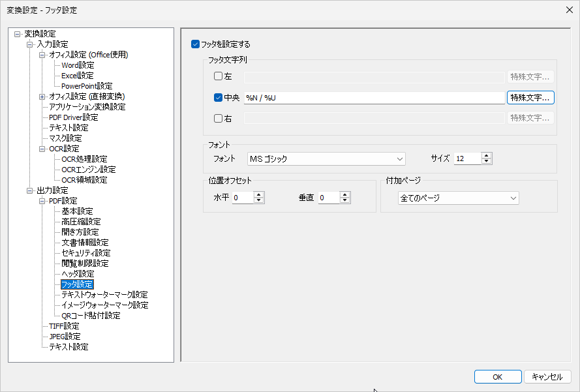
Task: Click the 中央 footer text input field
Action: (x=374, y=98)
